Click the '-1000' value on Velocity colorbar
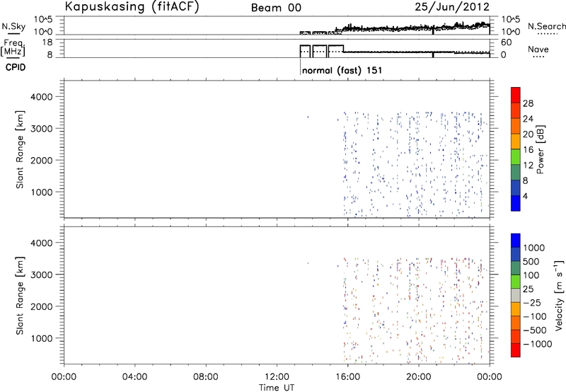The width and height of the screenshot is (566, 392). click(537, 344)
